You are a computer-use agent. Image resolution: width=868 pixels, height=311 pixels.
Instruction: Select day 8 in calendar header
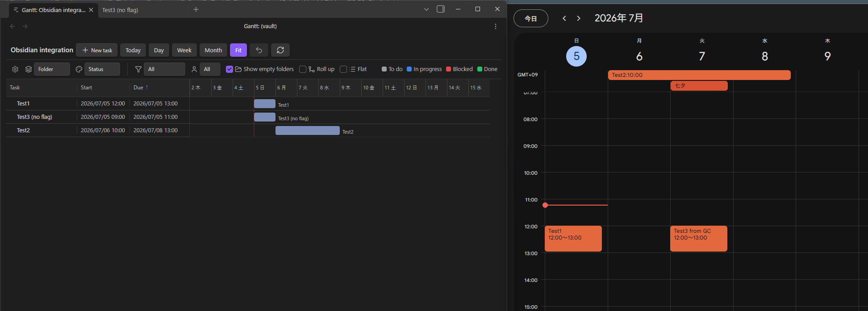[x=765, y=56]
